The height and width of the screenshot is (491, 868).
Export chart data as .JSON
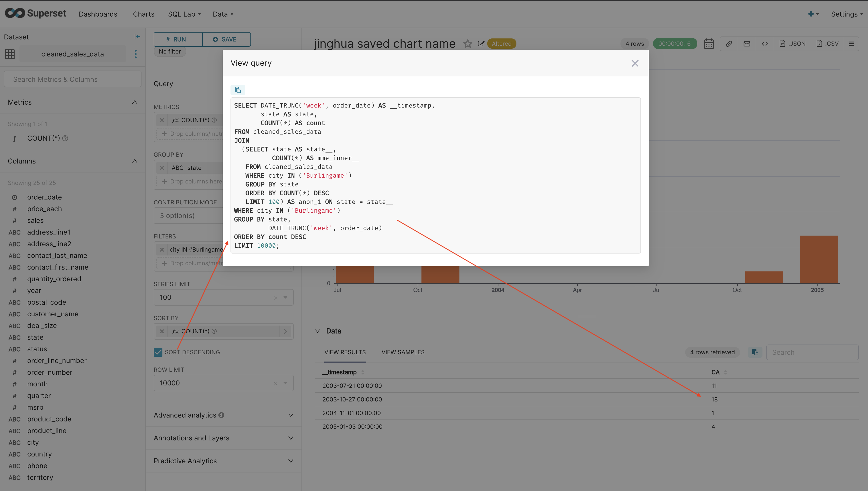793,44
